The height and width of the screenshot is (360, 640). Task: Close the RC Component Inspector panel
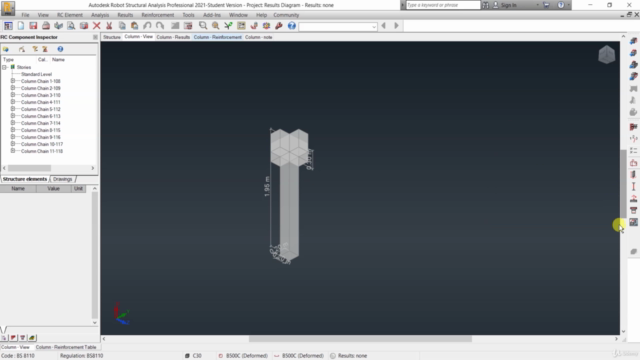coord(95,37)
